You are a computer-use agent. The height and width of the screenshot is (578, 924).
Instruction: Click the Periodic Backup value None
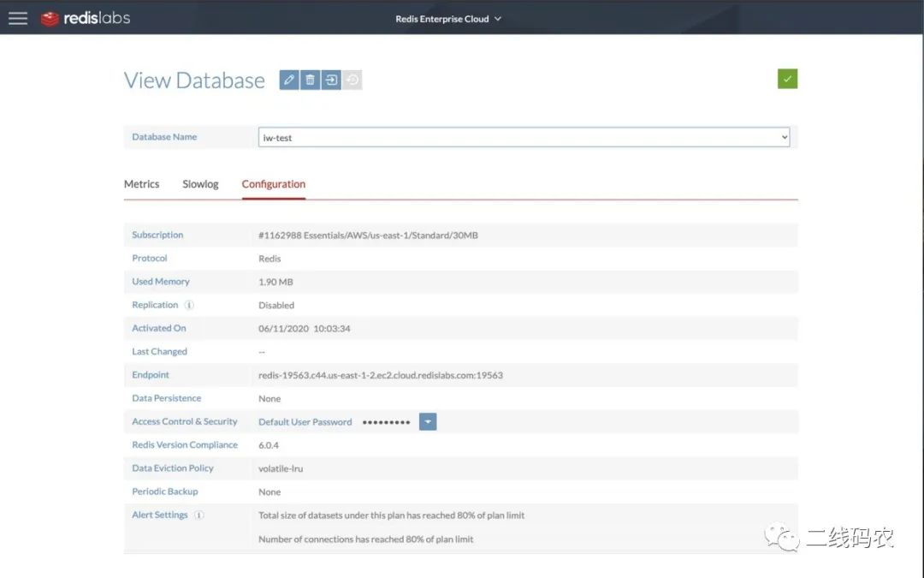click(x=269, y=492)
